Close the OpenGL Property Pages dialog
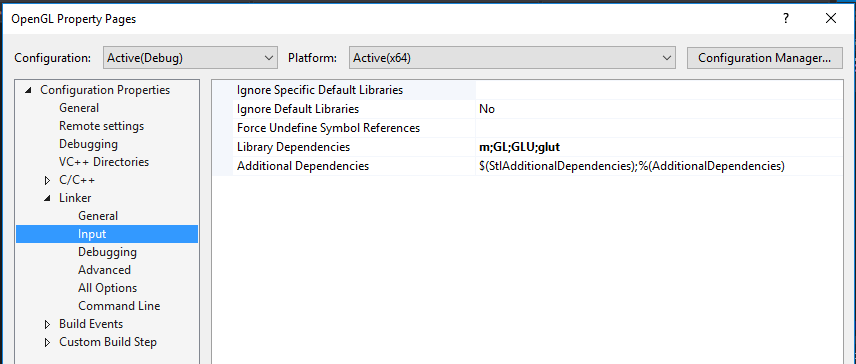Image resolution: width=856 pixels, height=364 pixels. [831, 19]
